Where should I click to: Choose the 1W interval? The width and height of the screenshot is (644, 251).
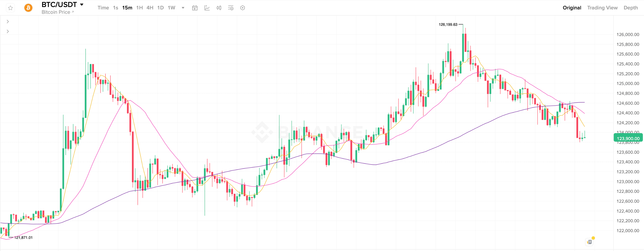click(x=171, y=8)
